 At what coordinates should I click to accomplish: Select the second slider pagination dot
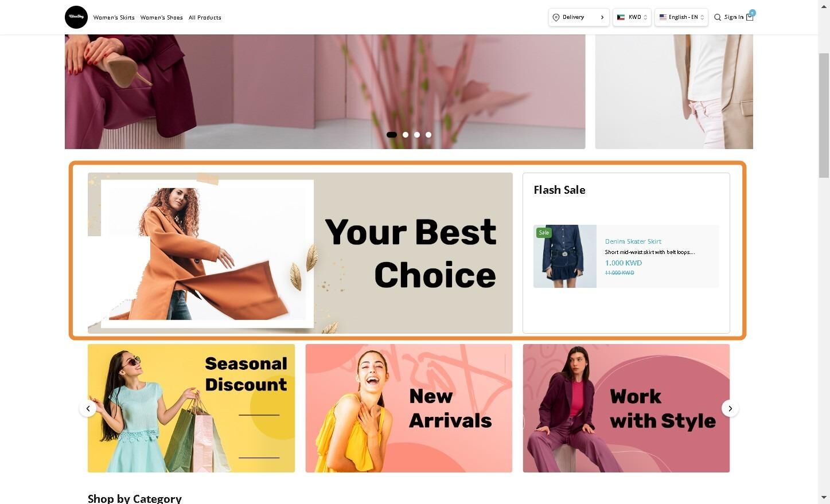pyautogui.click(x=406, y=135)
